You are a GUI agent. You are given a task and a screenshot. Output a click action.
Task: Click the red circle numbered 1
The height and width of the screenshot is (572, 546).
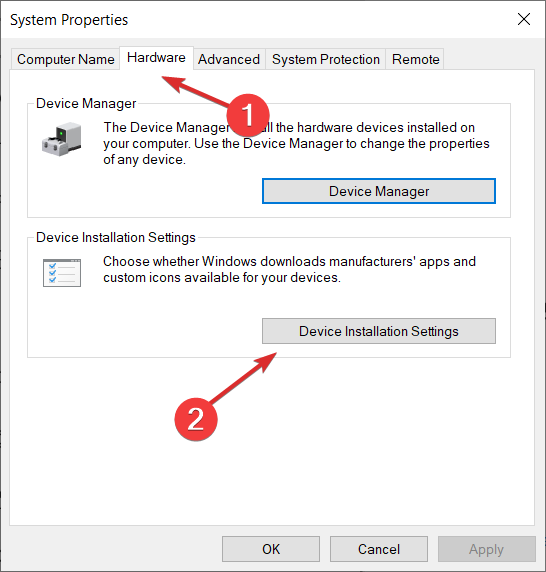248,115
